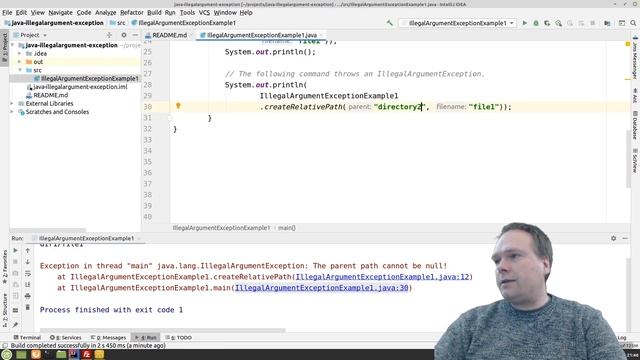The image size is (640, 360).
Task: Open Run panel settings gear
Action: pos(613,238)
